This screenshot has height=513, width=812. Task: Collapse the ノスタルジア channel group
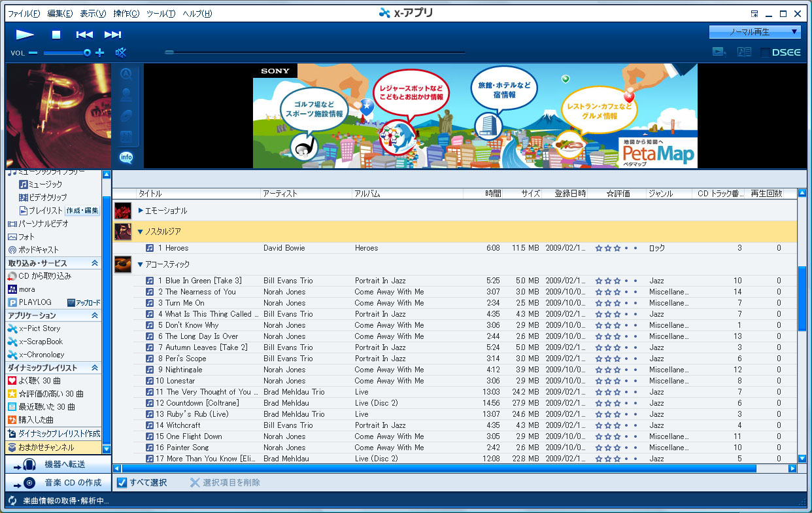[141, 232]
